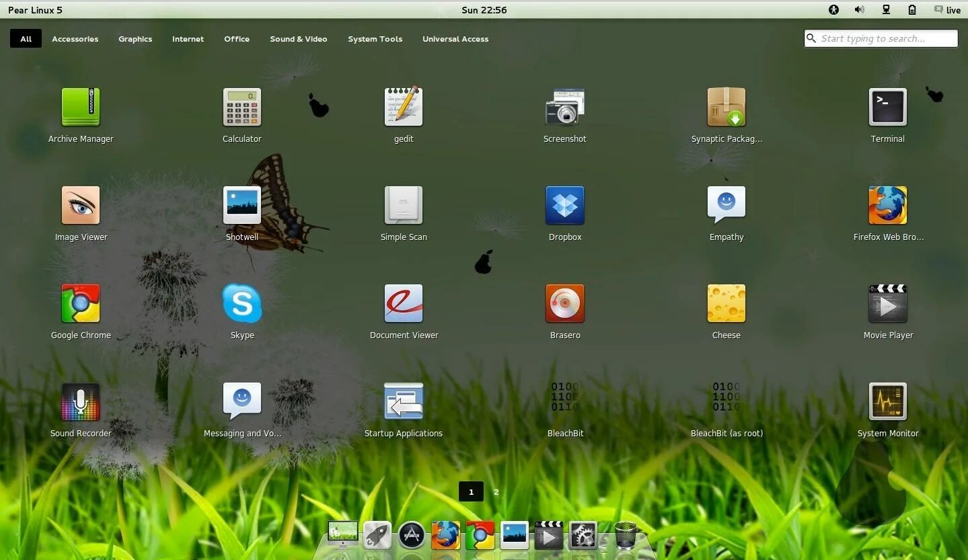Launch the Screenshot tool

[565, 106]
